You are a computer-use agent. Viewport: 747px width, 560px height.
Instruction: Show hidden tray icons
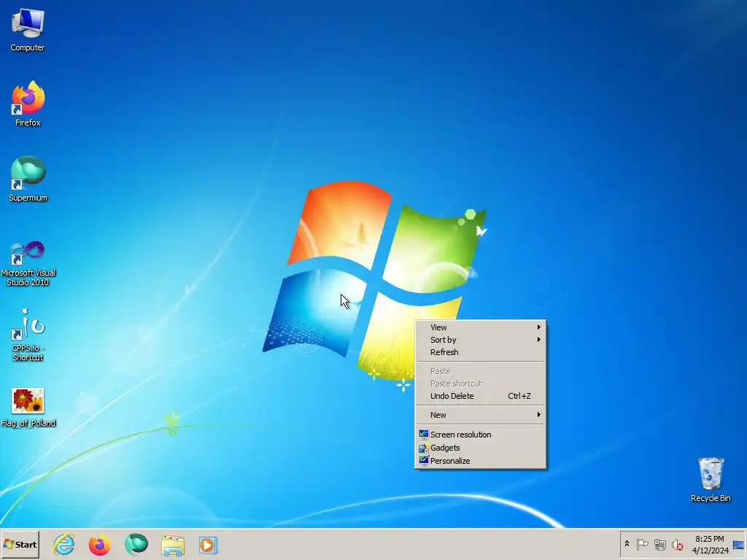coord(627,544)
